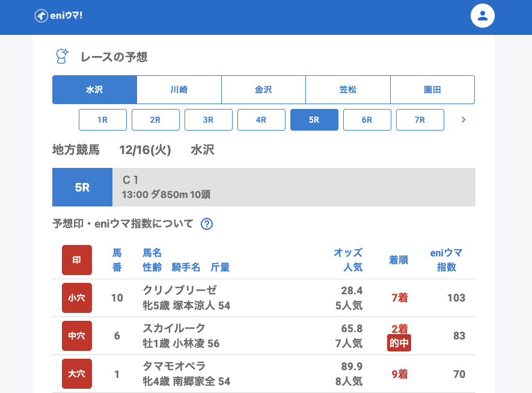The image size is (532, 393).
Task: Open the question mark help icon
Action: [x=207, y=224]
